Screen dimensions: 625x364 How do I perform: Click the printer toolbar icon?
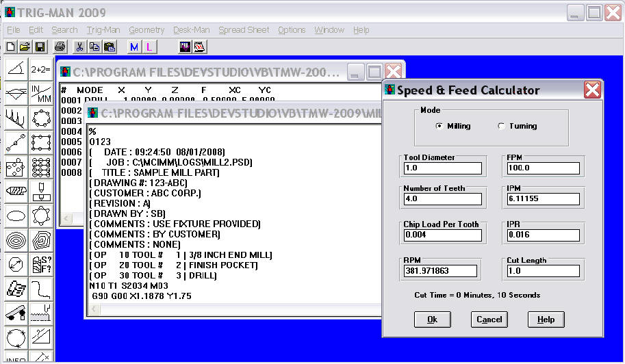pyautogui.click(x=60, y=47)
